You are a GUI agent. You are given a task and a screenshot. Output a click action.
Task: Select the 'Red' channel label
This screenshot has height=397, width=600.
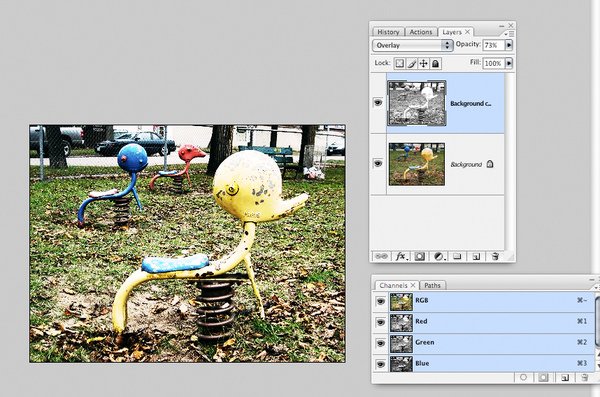(421, 321)
